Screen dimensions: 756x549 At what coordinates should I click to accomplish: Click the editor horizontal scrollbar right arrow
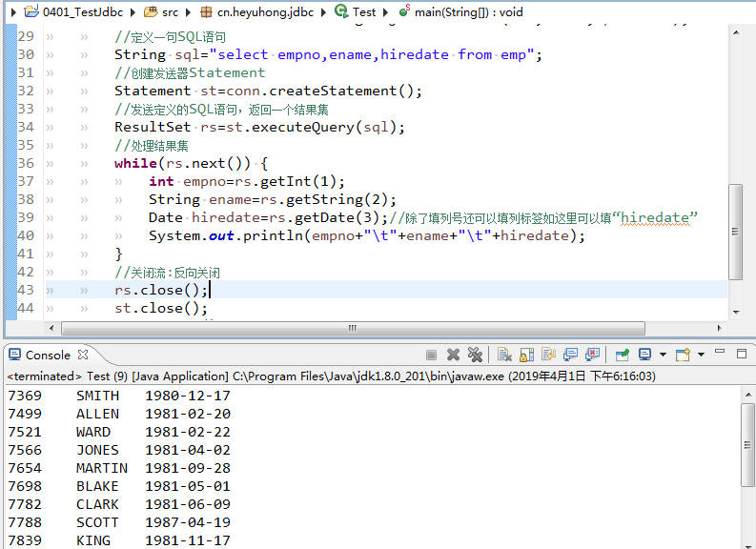pyautogui.click(x=720, y=328)
